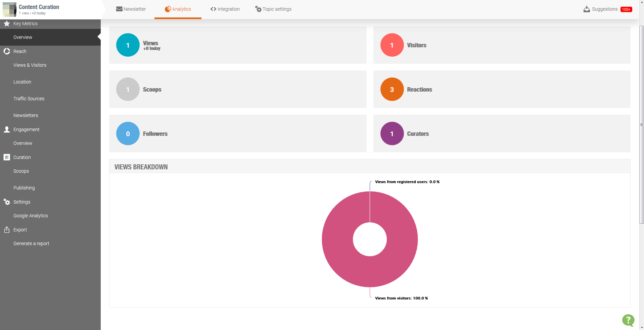Click the Content Curation topic thumbnail

[9, 9]
